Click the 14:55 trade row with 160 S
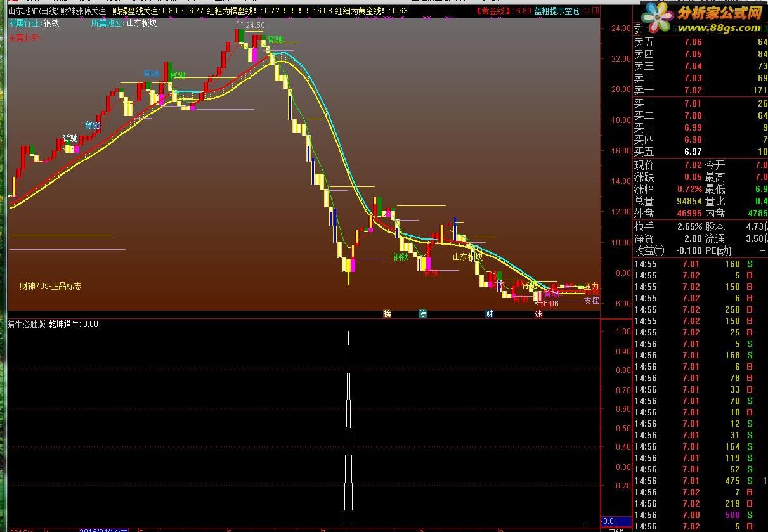Screen dimensions: 768x532 (x=700, y=264)
